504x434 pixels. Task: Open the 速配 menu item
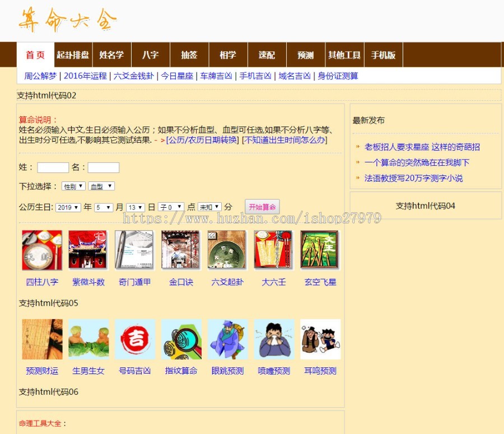tap(267, 55)
